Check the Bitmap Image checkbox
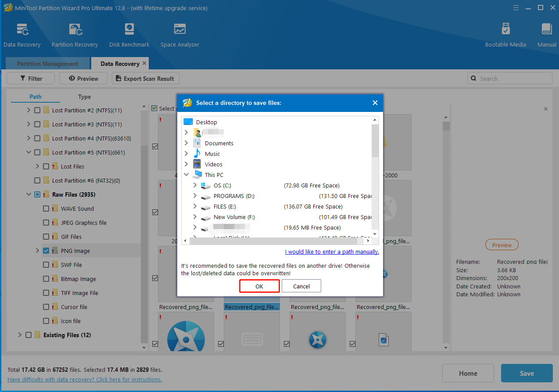 46,279
